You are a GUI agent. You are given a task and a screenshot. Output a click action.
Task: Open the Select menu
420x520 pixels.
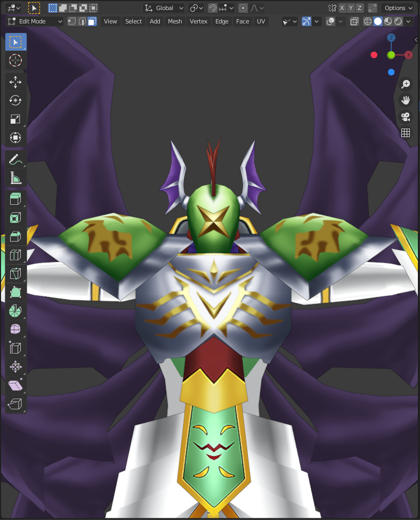[134, 21]
